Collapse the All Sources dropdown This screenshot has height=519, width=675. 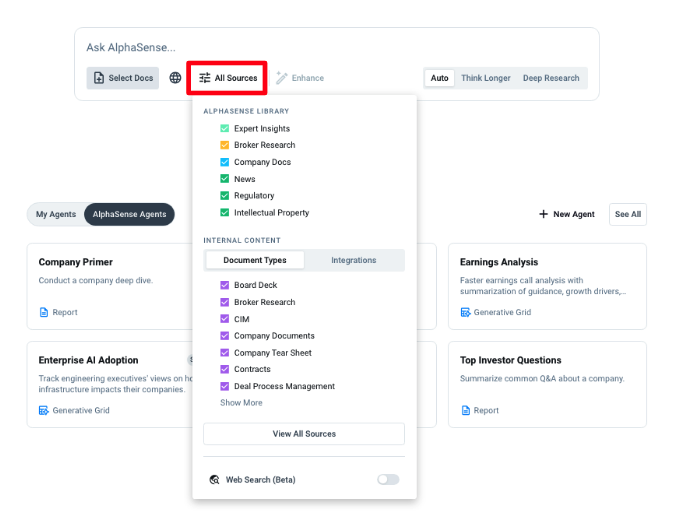[x=227, y=78]
